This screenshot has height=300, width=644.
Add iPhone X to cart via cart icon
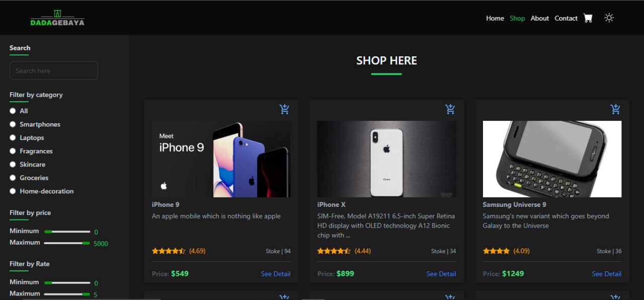point(450,109)
